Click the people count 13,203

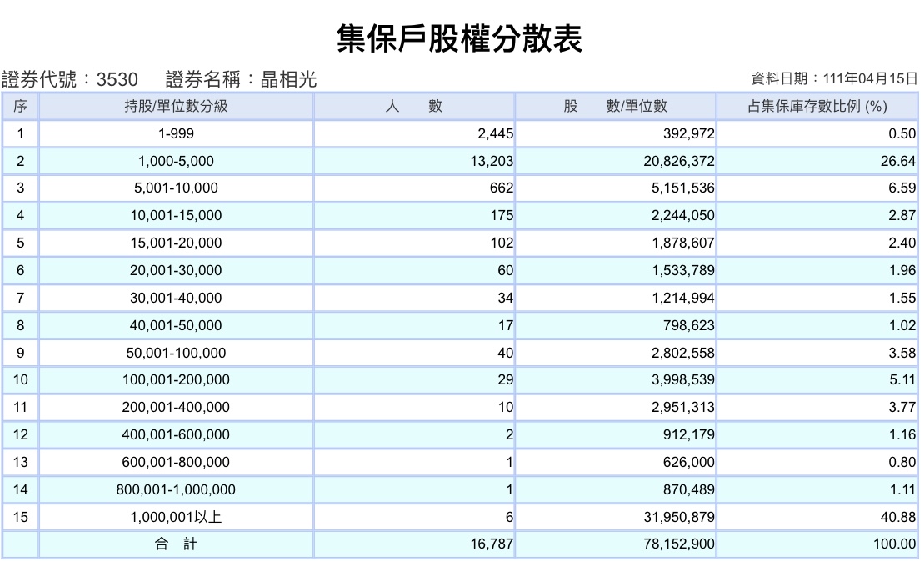[492, 161]
